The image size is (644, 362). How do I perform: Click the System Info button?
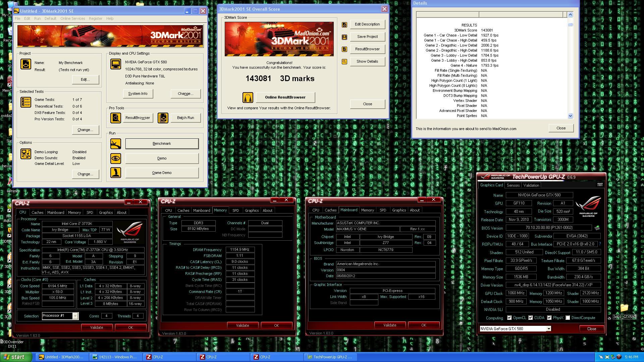pos(138,94)
